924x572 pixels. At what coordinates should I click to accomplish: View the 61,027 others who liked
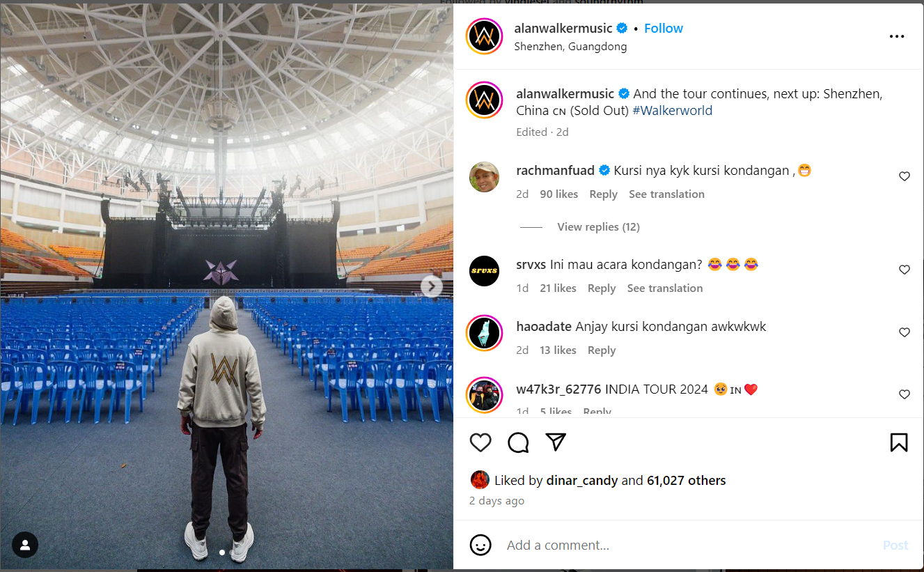687,480
